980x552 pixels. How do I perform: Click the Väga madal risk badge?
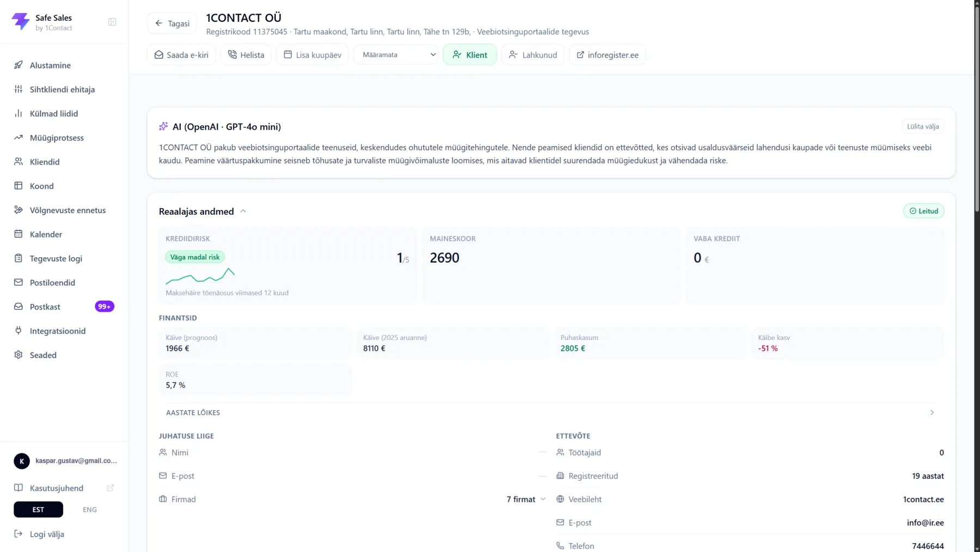(x=195, y=257)
